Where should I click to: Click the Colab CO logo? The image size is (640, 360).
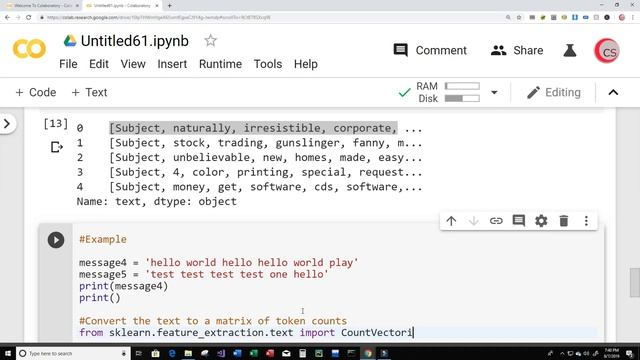click(29, 49)
